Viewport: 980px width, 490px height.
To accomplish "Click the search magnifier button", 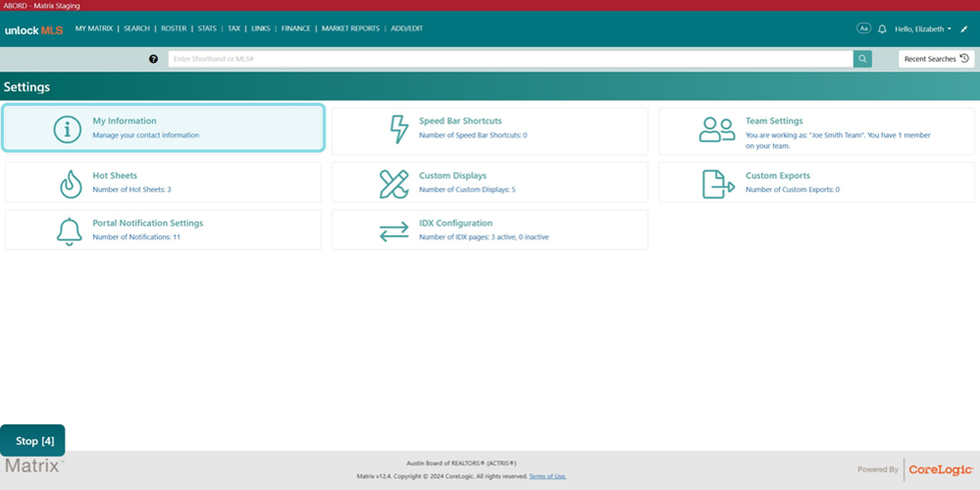I will tap(862, 59).
